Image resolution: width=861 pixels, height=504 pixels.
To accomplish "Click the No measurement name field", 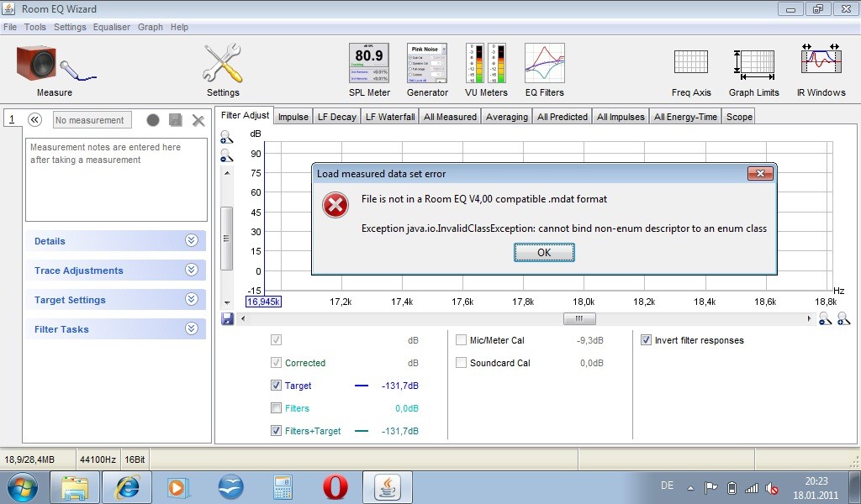I will [92, 120].
